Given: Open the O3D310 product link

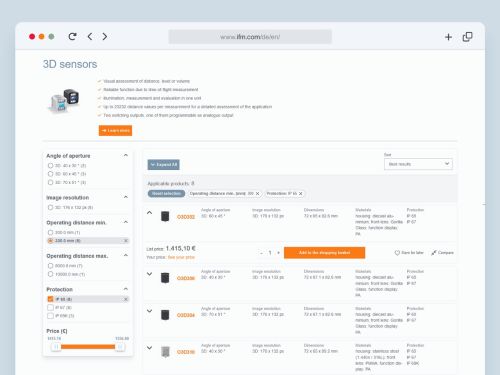Looking at the screenshot, I should (x=186, y=352).
